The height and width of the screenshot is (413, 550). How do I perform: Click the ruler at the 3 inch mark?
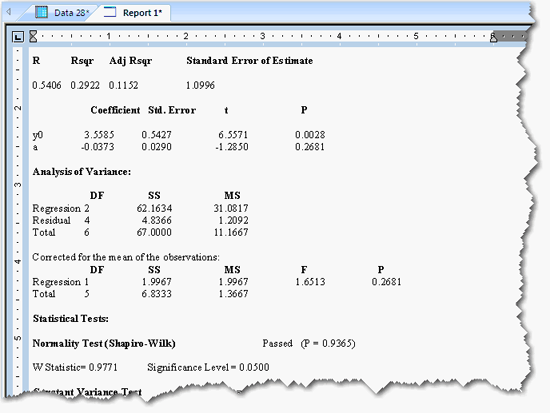pyautogui.click(x=262, y=36)
